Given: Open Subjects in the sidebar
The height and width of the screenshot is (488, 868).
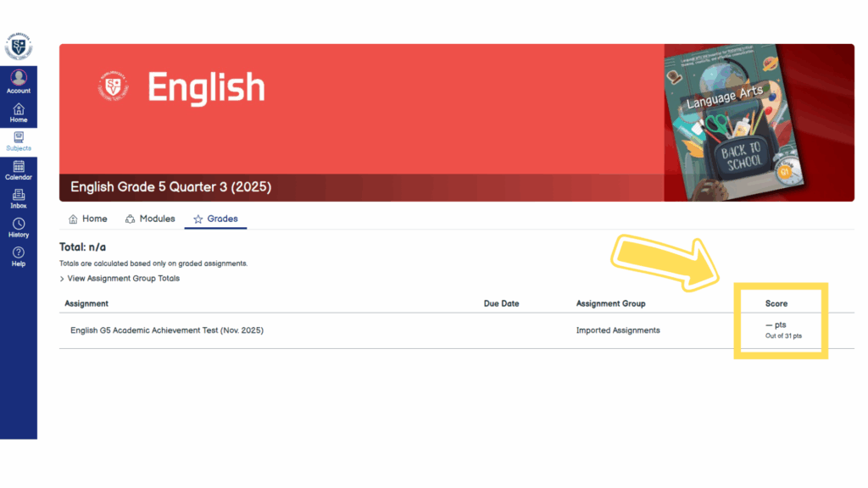Looking at the screenshot, I should pos(19,141).
